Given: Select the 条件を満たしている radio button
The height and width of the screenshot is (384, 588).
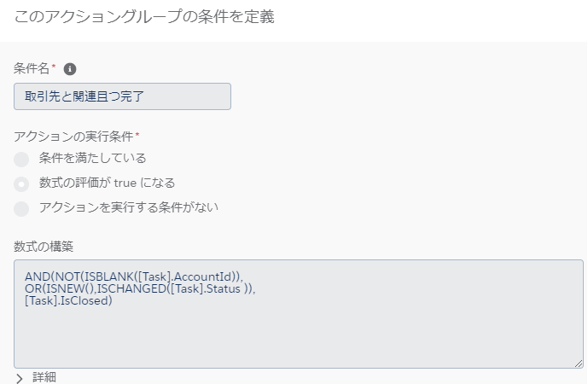Looking at the screenshot, I should pyautogui.click(x=21, y=160).
